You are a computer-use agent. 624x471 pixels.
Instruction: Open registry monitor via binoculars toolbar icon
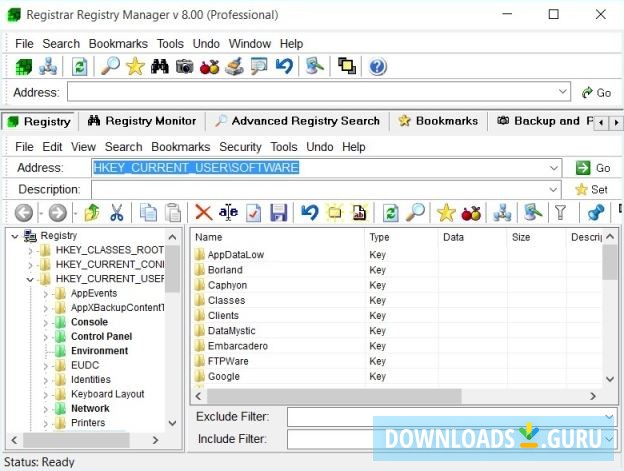tap(160, 66)
